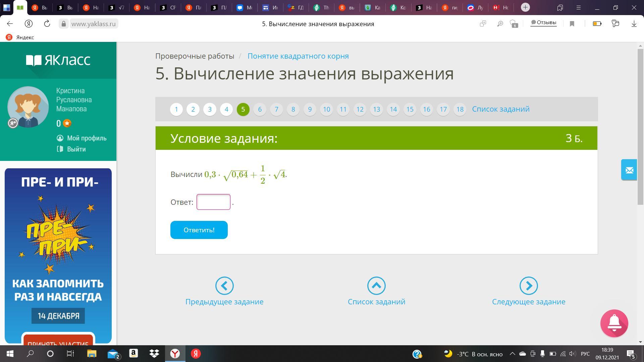Go to task number 6
The height and width of the screenshot is (362, 644).
tap(260, 109)
